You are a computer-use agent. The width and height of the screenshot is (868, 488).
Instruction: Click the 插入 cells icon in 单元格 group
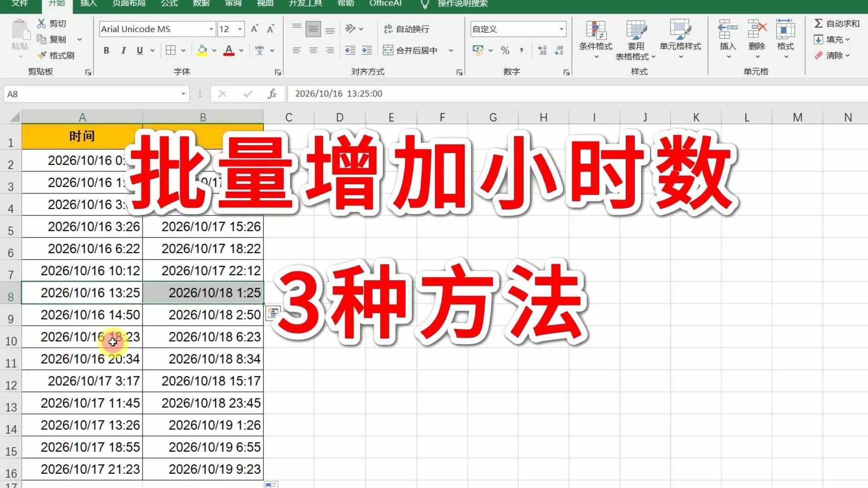727,34
